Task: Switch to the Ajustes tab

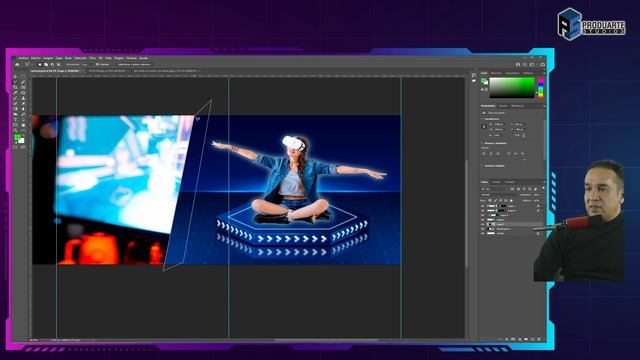Action: (503, 106)
